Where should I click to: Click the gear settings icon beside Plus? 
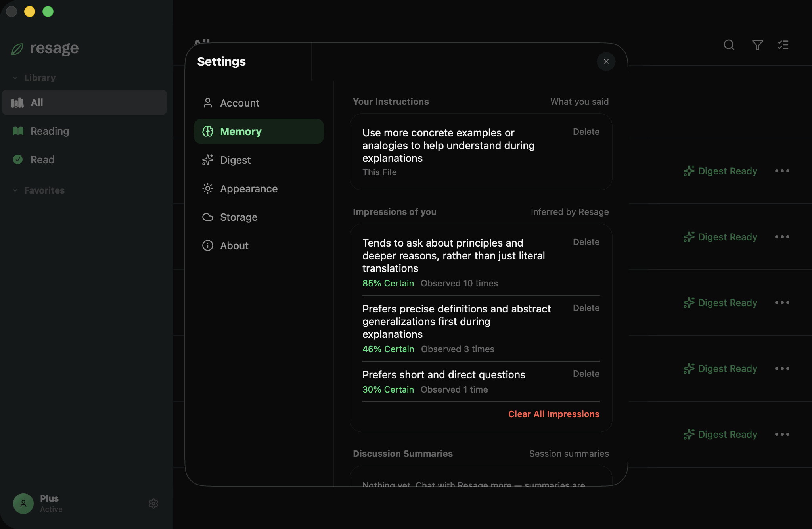153,504
